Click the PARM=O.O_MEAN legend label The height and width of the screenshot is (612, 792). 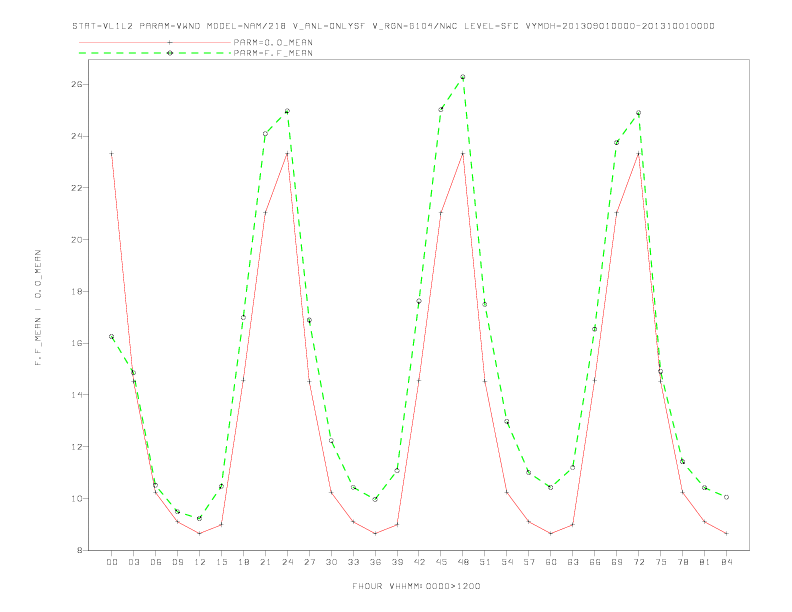pyautogui.click(x=273, y=42)
